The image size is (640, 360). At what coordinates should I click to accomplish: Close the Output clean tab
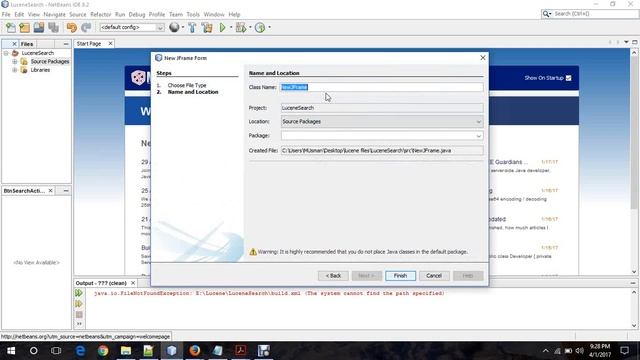pyautogui.click(x=133, y=283)
